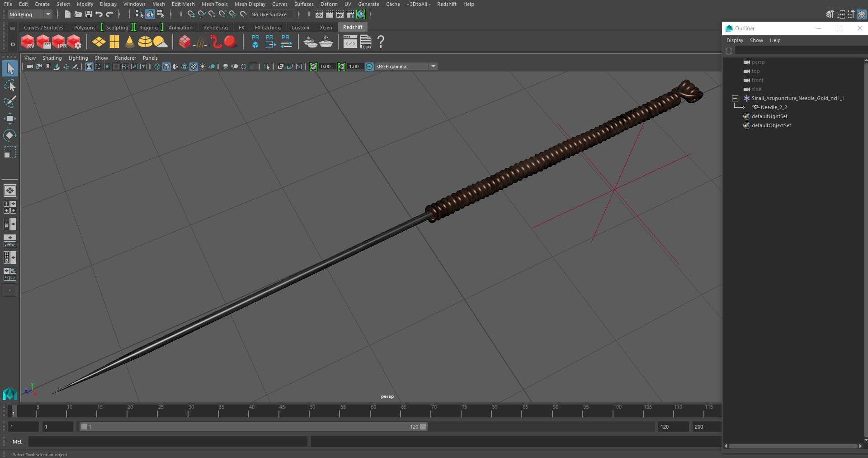Create a new scene file icon

click(x=67, y=14)
